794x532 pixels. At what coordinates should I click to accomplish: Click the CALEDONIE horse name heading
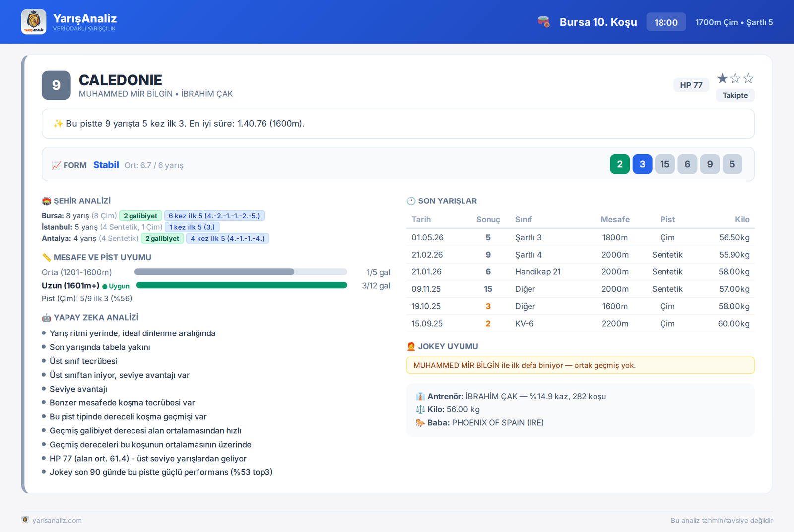click(121, 80)
